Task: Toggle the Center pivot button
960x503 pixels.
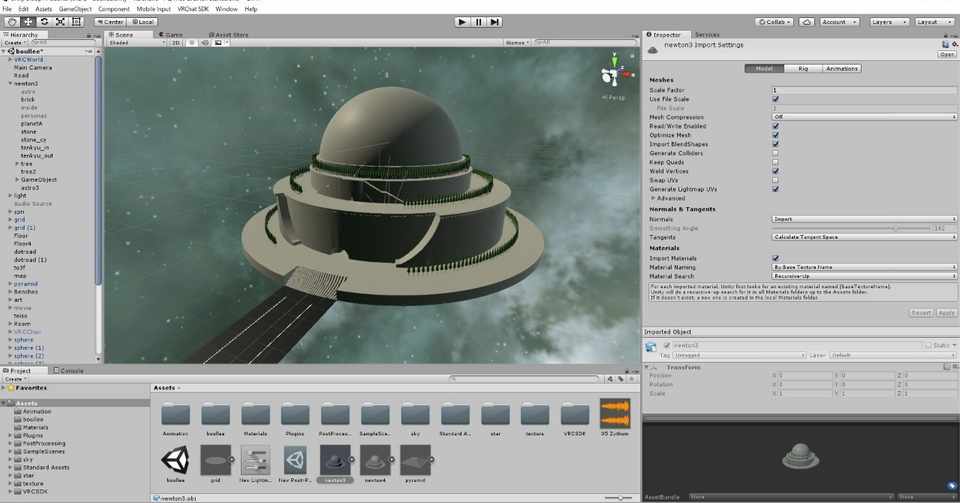Action: pos(111,21)
